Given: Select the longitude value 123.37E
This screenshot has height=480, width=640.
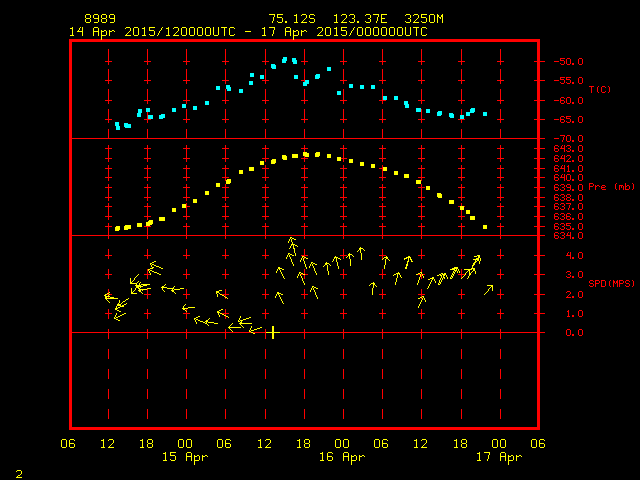Looking at the screenshot, I should pos(343,19).
